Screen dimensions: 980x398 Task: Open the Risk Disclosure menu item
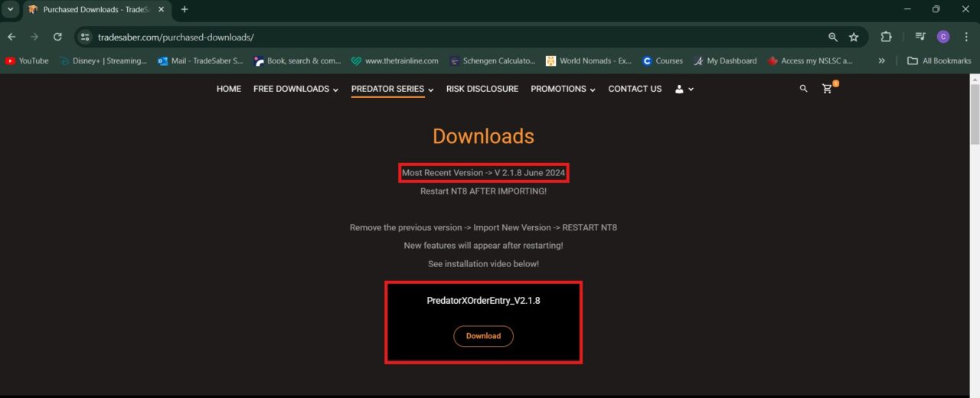click(x=482, y=89)
